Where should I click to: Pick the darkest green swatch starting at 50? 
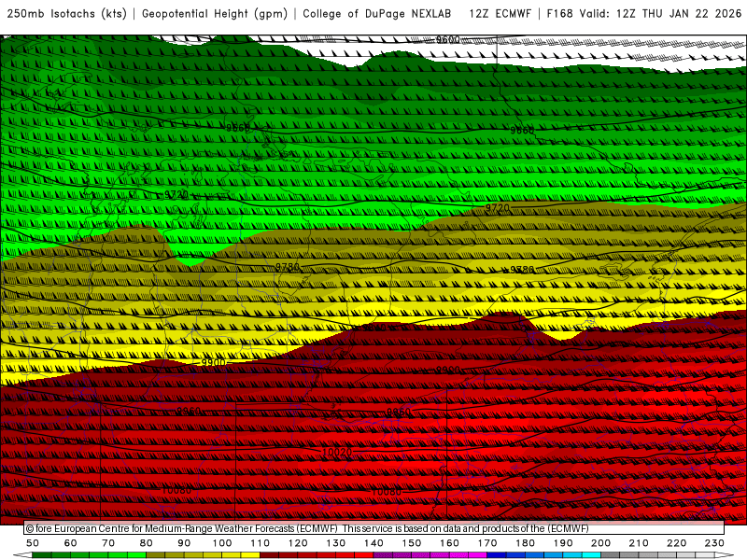(x=41, y=554)
